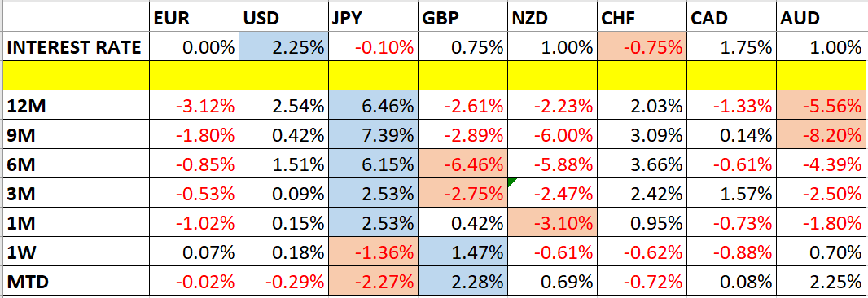
Task: Click the USD 1W cell 0.18%
Action: point(283,252)
